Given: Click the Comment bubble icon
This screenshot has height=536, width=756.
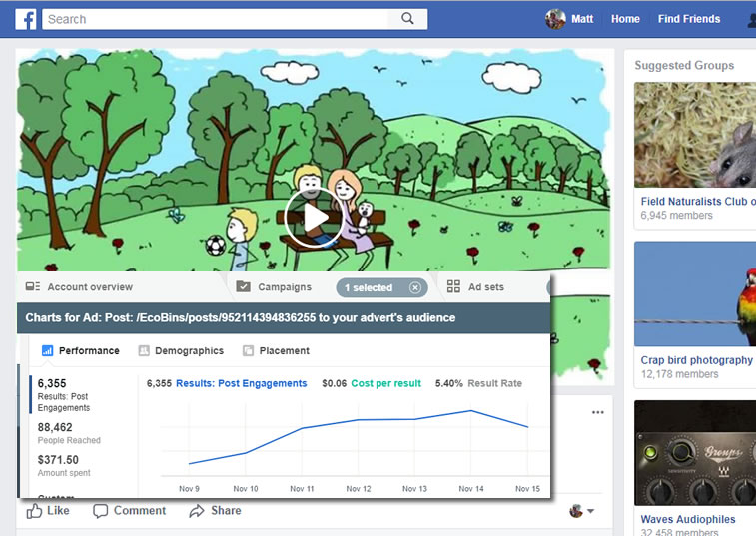Looking at the screenshot, I should click(100, 511).
